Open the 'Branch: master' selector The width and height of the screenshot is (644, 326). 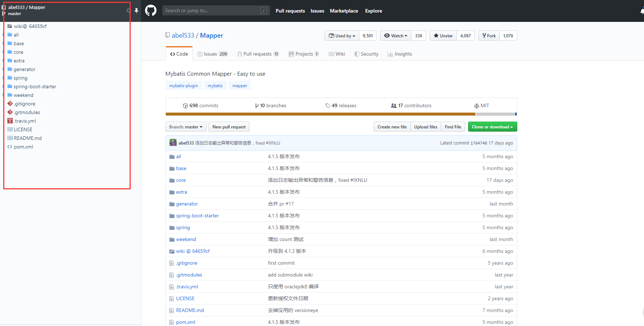[x=186, y=127]
